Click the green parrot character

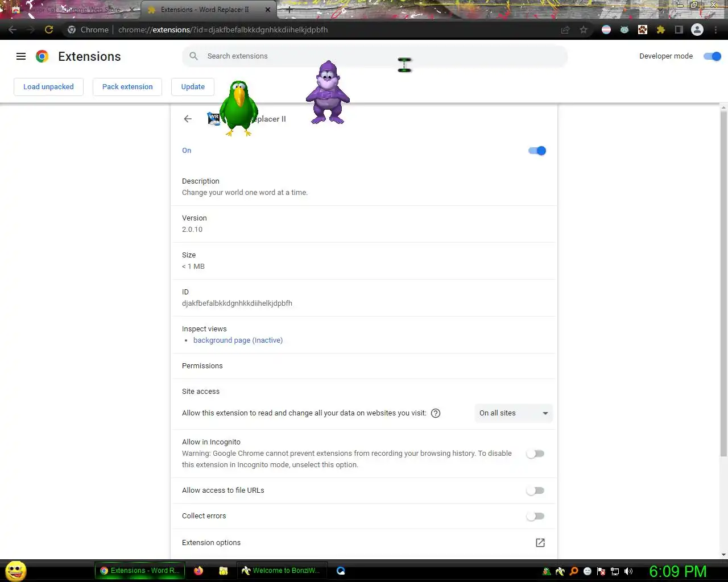pyautogui.click(x=239, y=108)
